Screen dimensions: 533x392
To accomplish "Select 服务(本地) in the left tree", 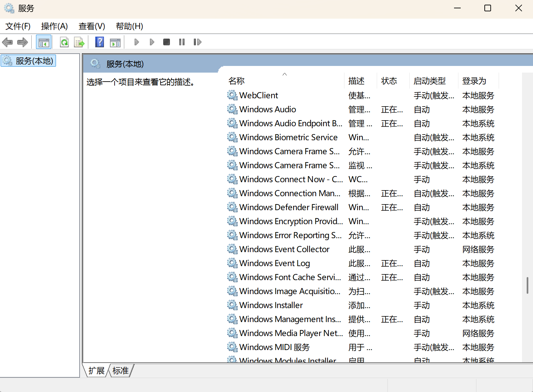I will [29, 61].
